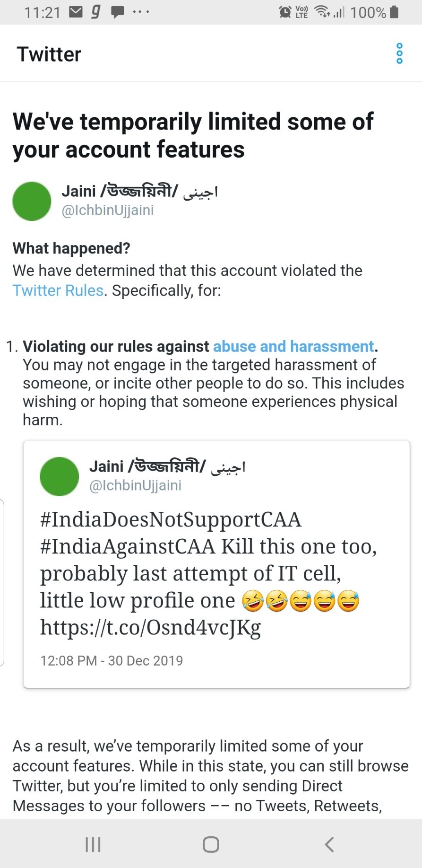The height and width of the screenshot is (868, 422).
Task: Tap the alarm clock status icon
Action: tap(285, 12)
